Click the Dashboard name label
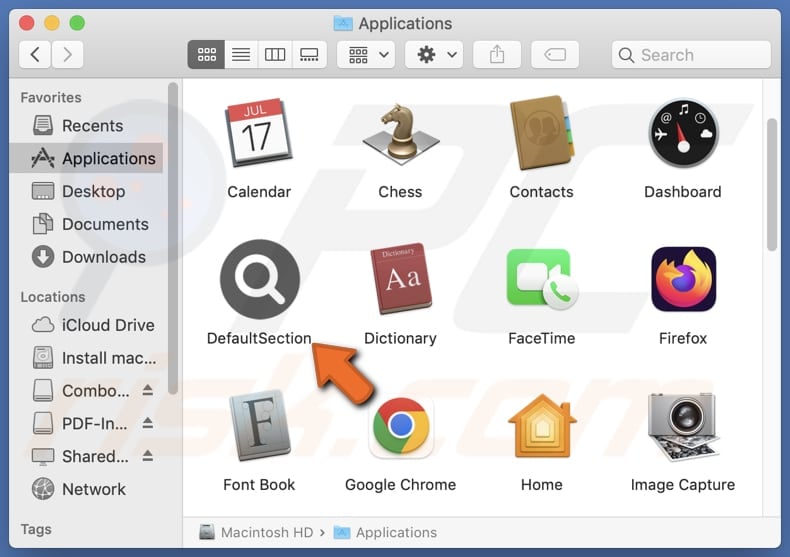Screen dimensions: 790x557 pyautogui.click(x=683, y=192)
